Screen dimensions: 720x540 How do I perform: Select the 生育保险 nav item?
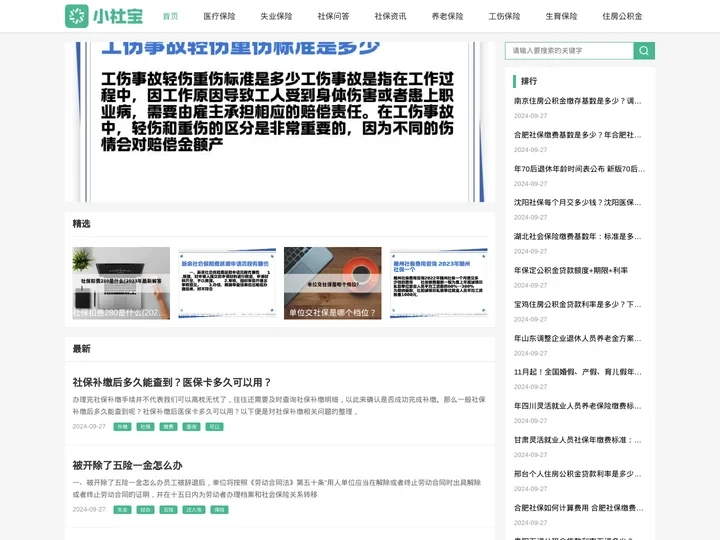tap(561, 16)
